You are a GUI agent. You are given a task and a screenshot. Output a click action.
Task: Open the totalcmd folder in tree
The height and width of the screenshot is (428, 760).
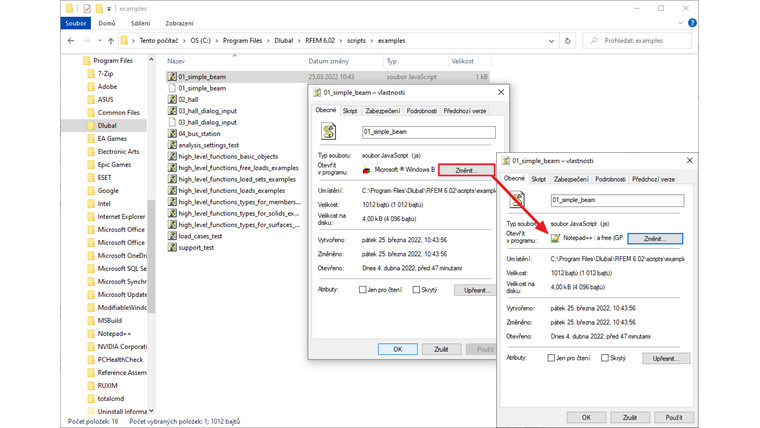[111, 398]
